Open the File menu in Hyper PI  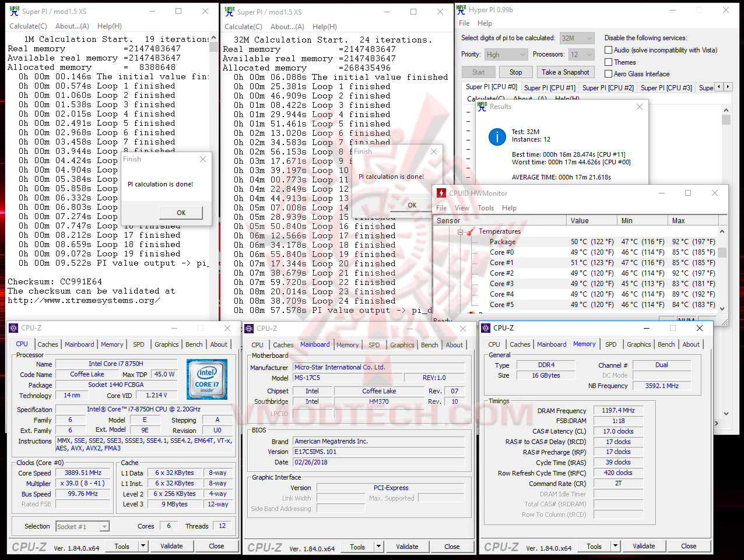[464, 23]
